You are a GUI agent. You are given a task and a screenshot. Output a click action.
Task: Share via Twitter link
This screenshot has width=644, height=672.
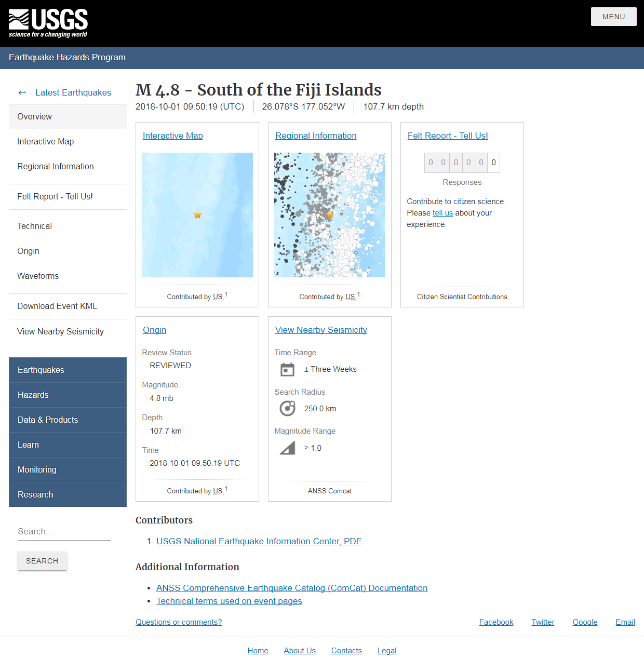click(x=543, y=622)
